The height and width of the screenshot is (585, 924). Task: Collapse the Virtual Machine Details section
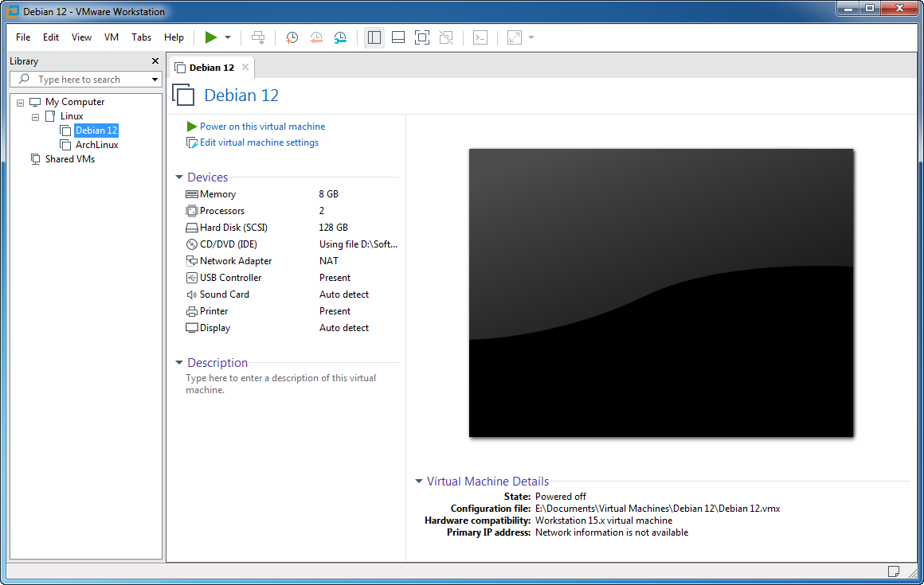[x=419, y=482]
